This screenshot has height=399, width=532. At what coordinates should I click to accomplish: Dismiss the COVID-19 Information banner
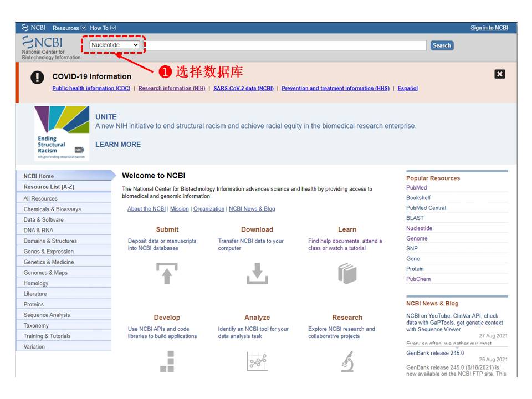(x=500, y=74)
